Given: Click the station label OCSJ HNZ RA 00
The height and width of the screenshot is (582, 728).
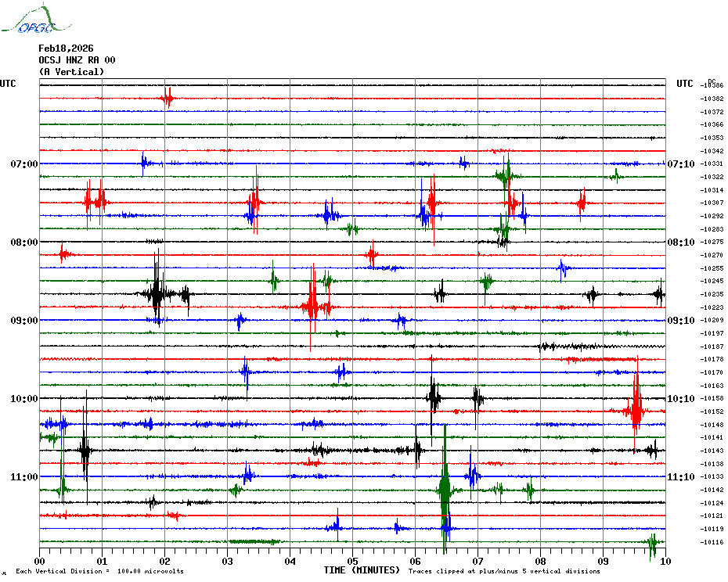Looking at the screenshot, I should coord(77,60).
